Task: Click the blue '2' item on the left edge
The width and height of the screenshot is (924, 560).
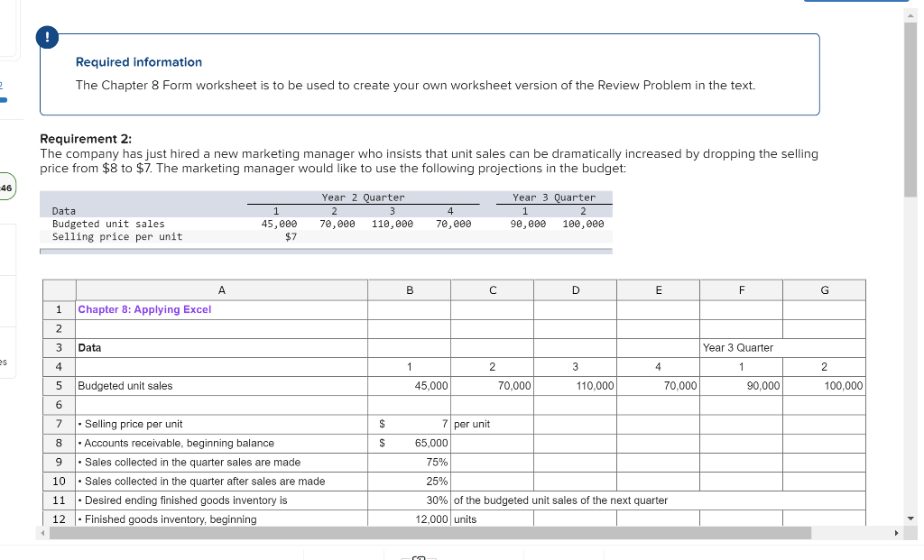Action: 2,86
